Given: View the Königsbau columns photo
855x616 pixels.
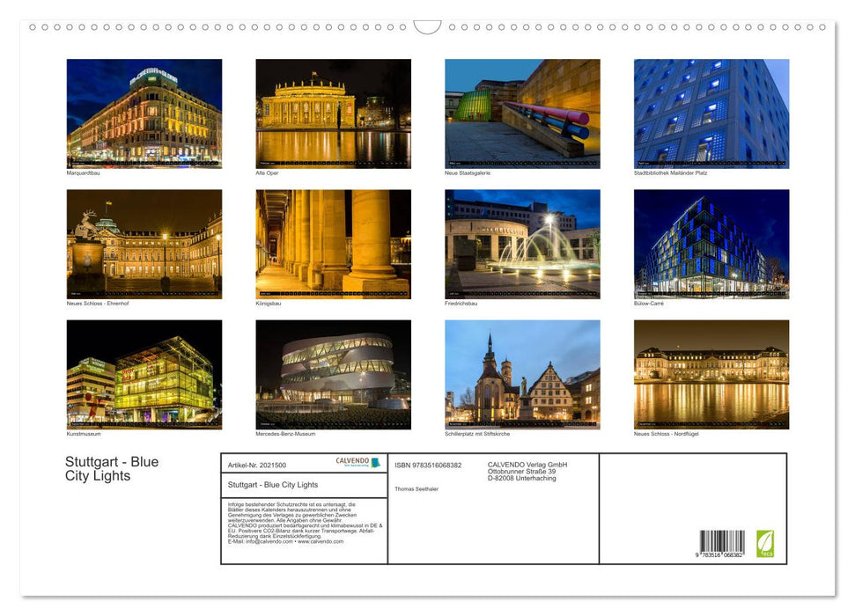Looking at the screenshot, I should pyautogui.click(x=333, y=243).
